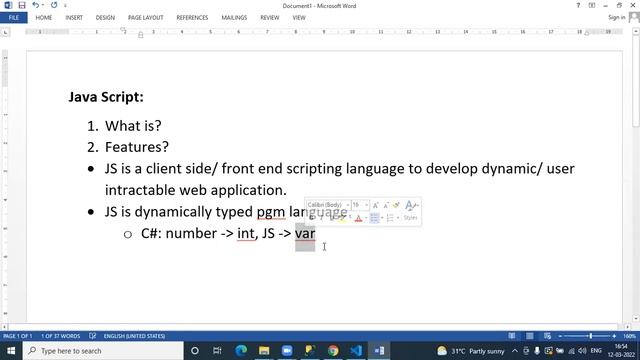Sign in to Office account

(617, 17)
